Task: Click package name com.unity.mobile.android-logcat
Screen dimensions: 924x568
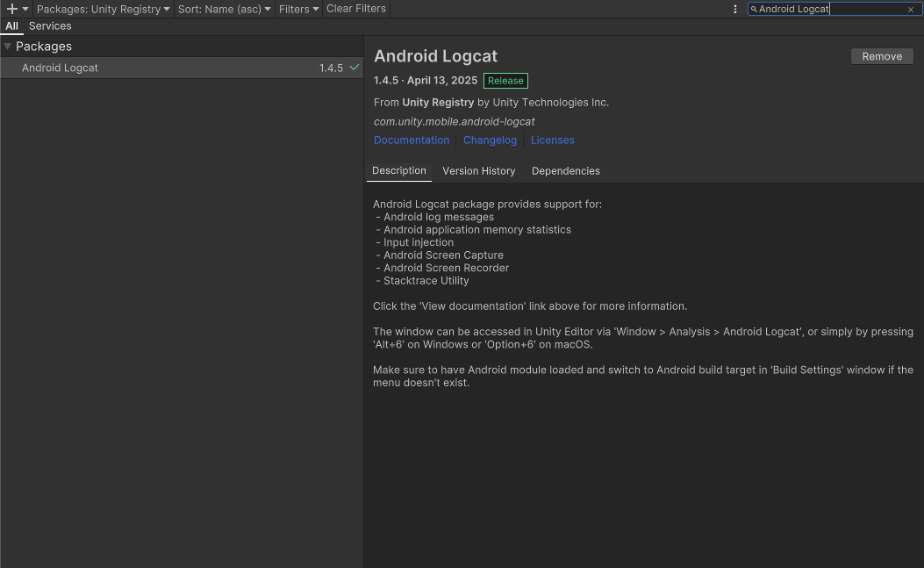Action: [455, 121]
